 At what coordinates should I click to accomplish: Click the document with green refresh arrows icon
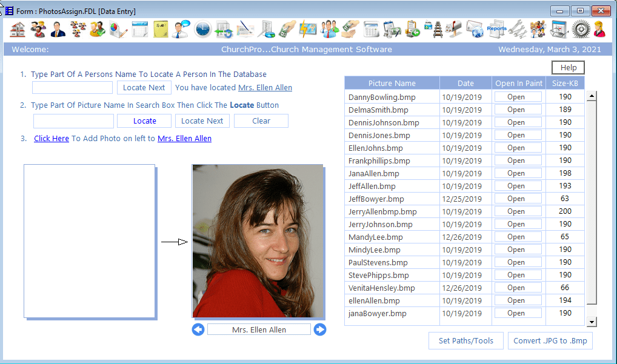point(224,30)
